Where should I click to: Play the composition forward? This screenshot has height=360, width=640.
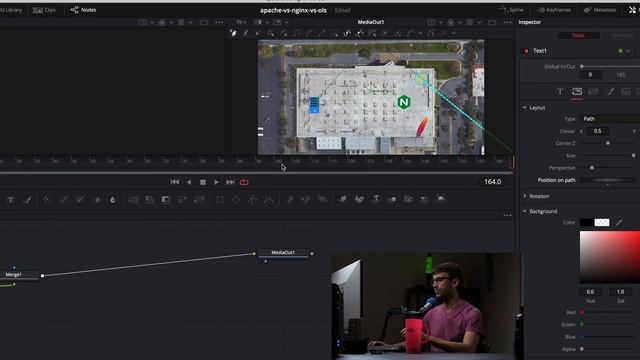click(x=216, y=182)
